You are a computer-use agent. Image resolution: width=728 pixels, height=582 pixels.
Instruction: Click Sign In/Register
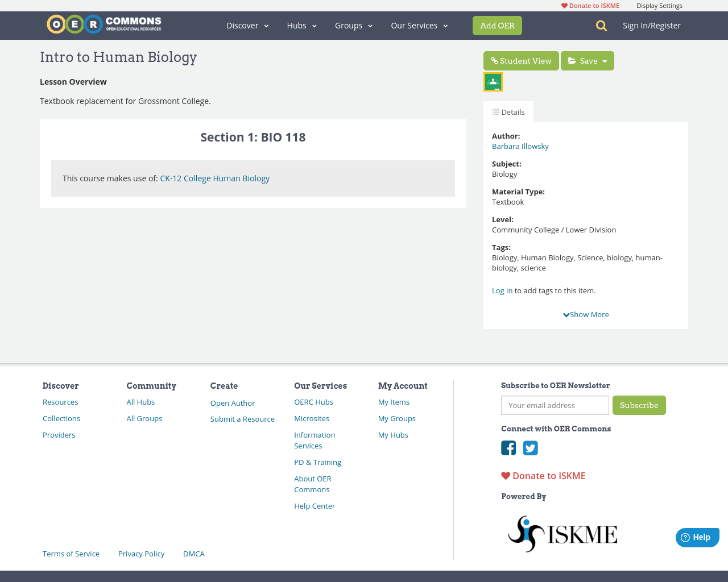pyautogui.click(x=651, y=25)
